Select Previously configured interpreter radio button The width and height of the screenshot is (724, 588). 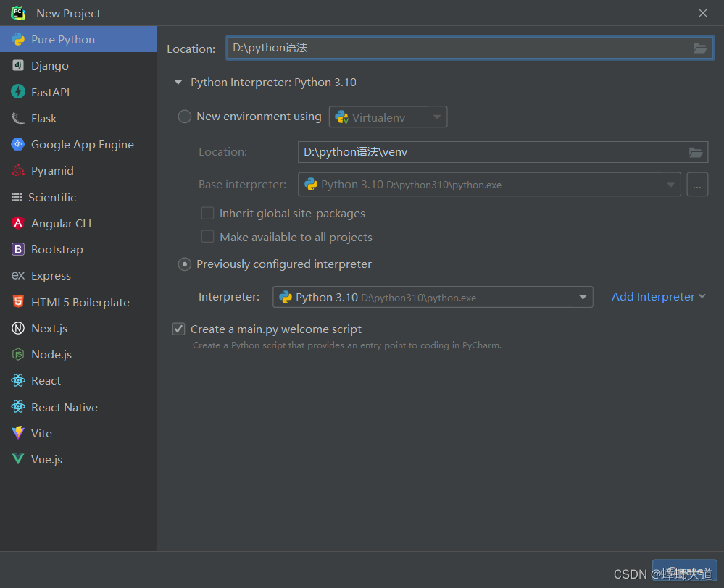(x=185, y=264)
